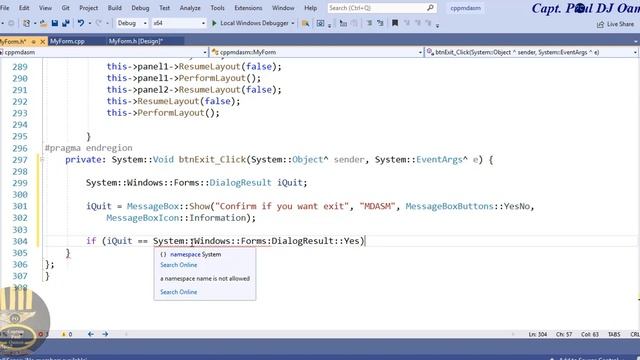
Task: Click Search Online under namespace error message
Action: [x=178, y=292]
